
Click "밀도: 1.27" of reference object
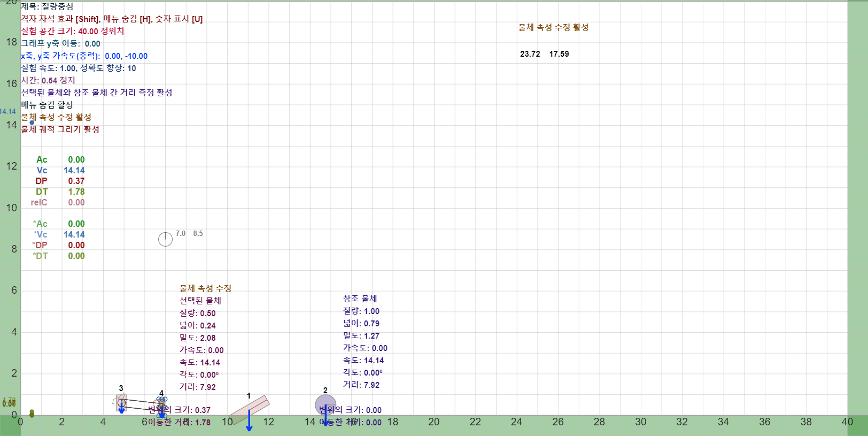(361, 335)
